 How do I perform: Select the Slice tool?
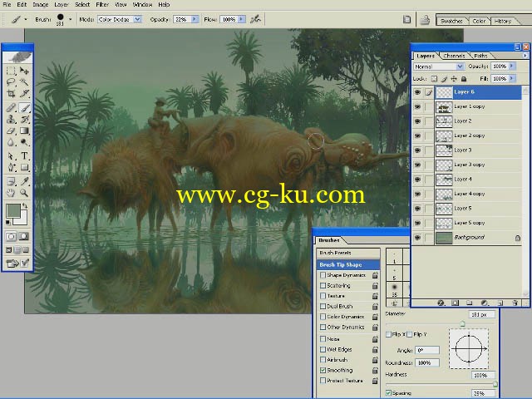click(x=24, y=93)
